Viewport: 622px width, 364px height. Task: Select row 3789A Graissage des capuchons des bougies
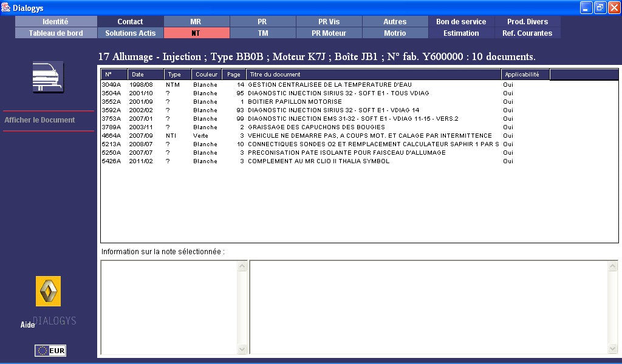coord(360,127)
